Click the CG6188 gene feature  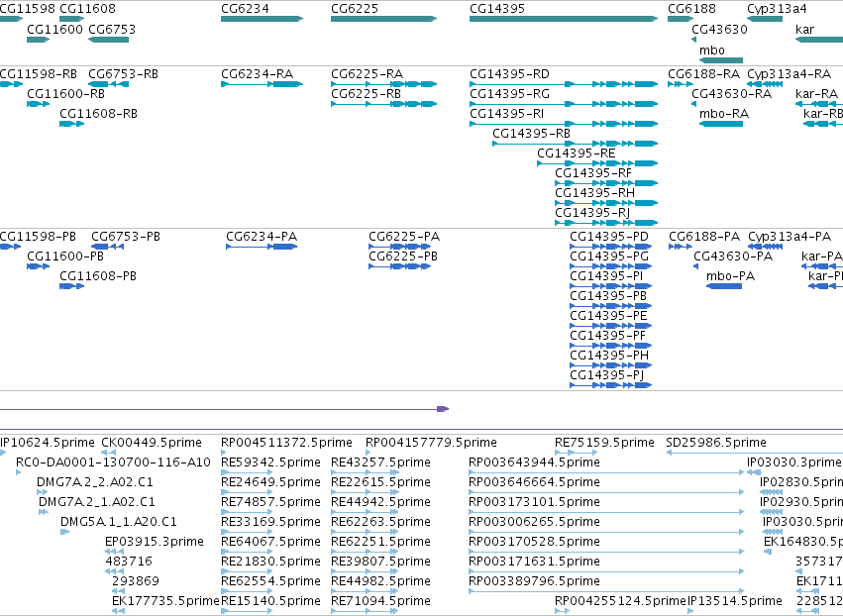(x=681, y=19)
